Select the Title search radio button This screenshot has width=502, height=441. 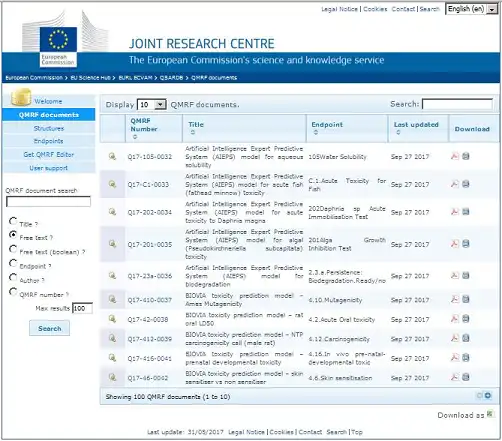coord(13,221)
